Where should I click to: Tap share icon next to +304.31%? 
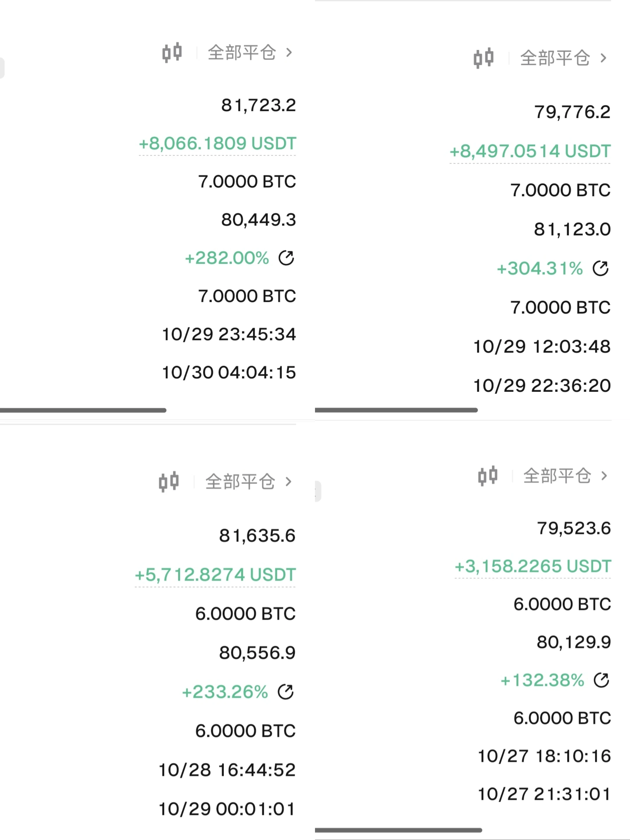point(600,269)
